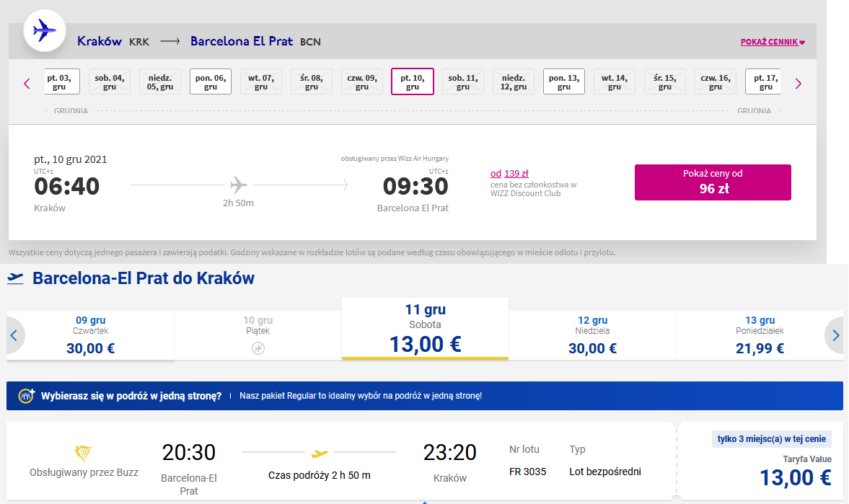This screenshot has height=504, width=849.
Task: Go to previous Wizz Air dates arrow
Action: (x=27, y=84)
